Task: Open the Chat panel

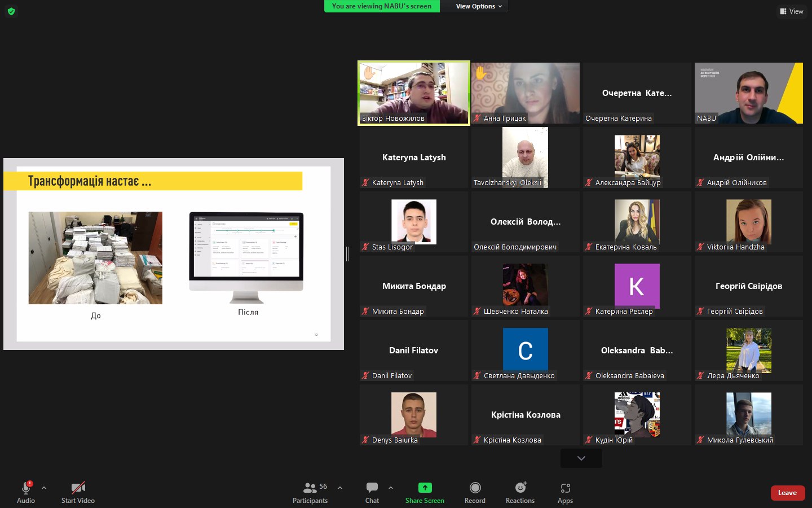Action: 372,488
